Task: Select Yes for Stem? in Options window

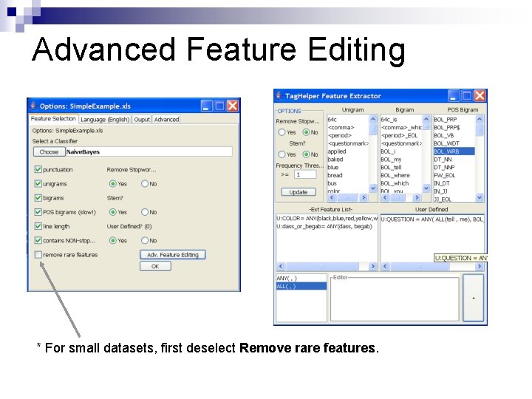Action: point(112,212)
